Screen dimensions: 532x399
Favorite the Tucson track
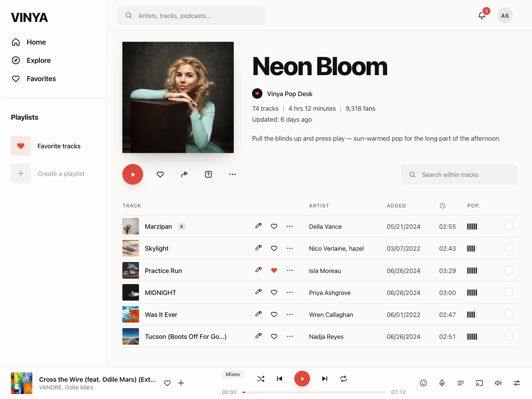pos(274,336)
